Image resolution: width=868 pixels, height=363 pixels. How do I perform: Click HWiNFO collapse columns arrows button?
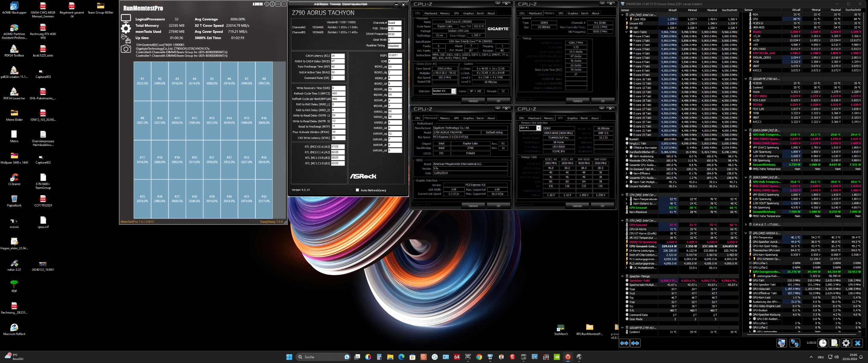635,343
